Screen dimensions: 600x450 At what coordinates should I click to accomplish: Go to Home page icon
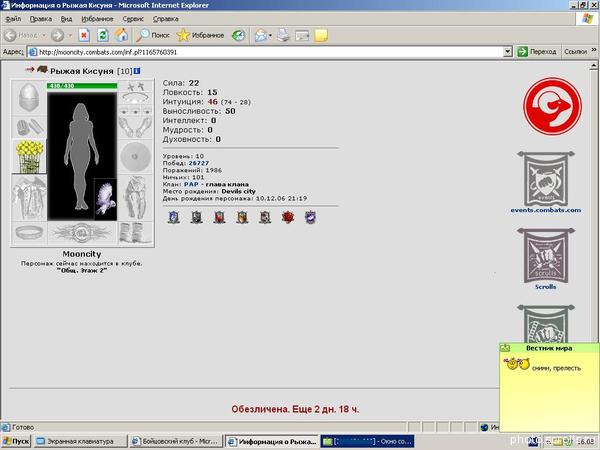point(121,35)
